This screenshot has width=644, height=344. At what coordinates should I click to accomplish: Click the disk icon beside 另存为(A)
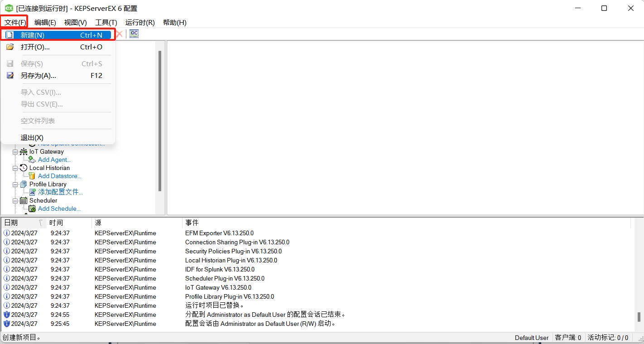(10, 76)
